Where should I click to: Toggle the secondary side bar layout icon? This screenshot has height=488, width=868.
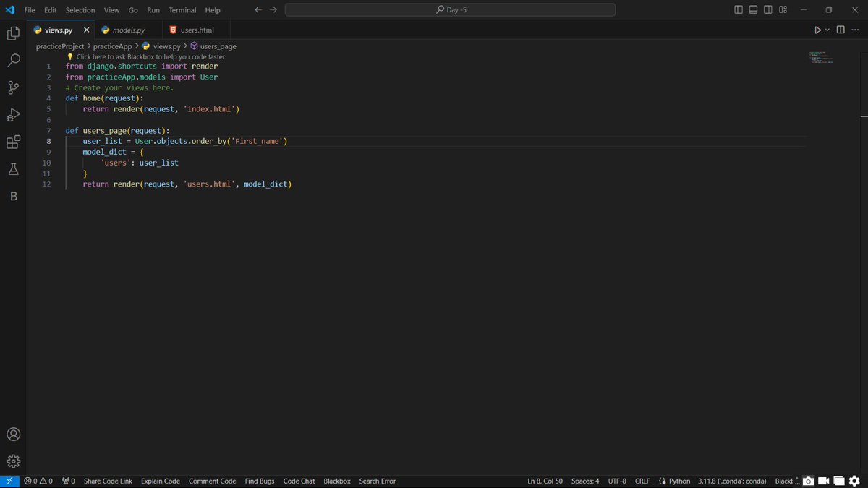768,10
